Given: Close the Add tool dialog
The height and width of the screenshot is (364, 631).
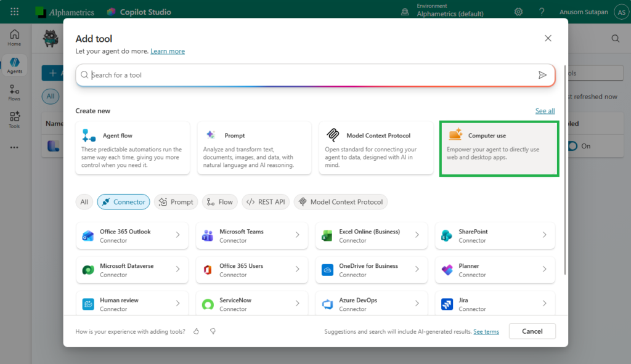Looking at the screenshot, I should (x=548, y=38).
